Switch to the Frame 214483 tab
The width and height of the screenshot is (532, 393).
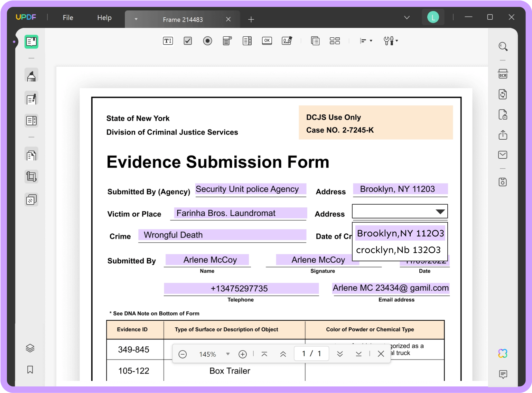[x=183, y=19]
